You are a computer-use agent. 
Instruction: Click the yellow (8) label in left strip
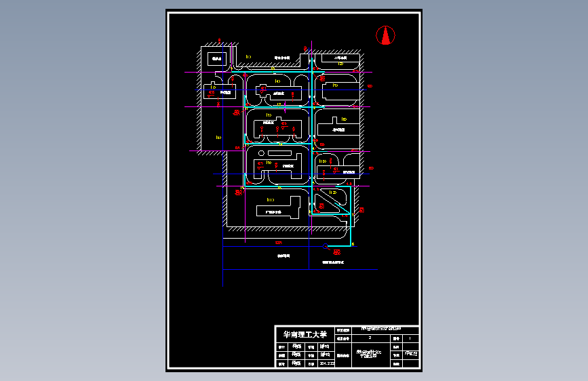point(218,138)
